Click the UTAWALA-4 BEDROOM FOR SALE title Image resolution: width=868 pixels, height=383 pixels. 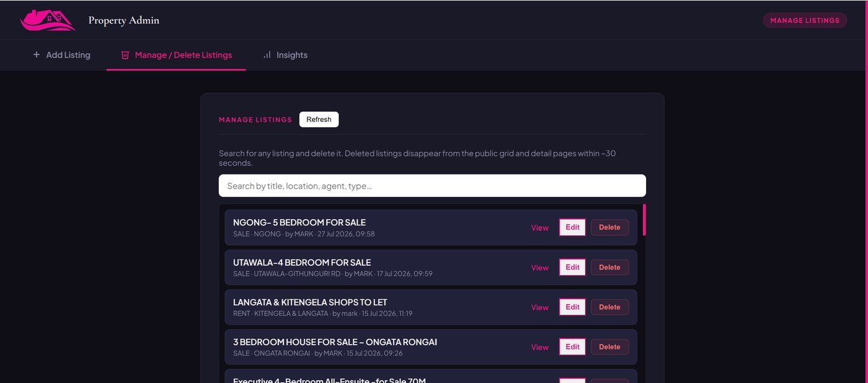(x=302, y=262)
